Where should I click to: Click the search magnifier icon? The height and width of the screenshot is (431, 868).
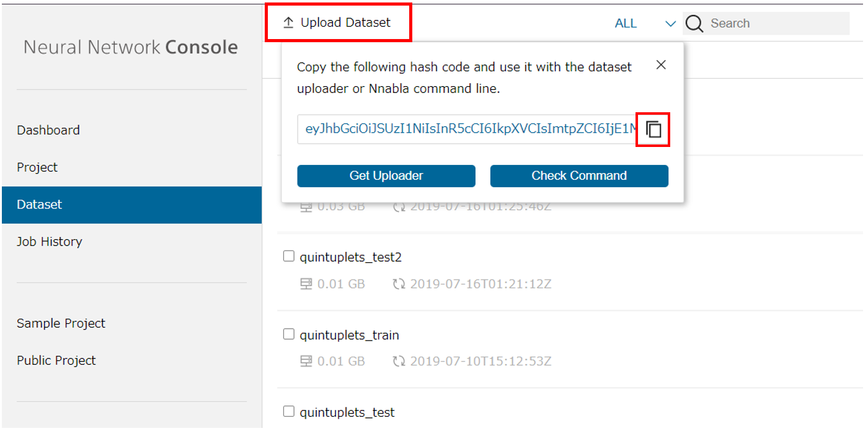(694, 24)
